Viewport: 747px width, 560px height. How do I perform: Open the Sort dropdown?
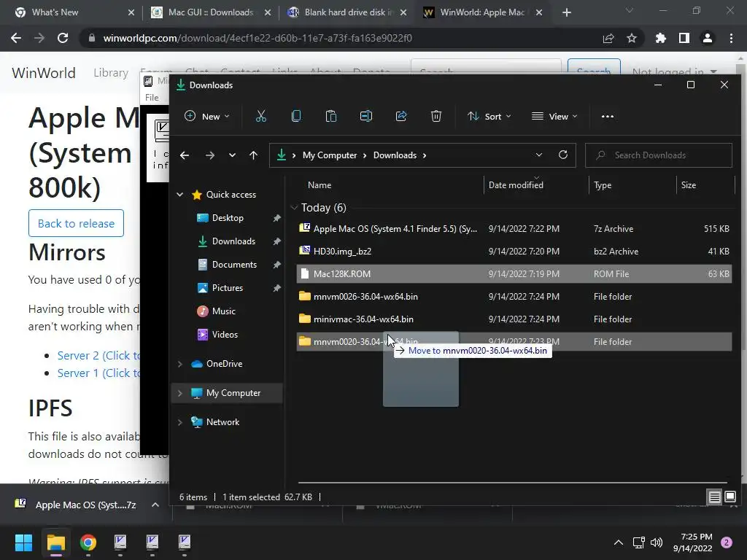[x=489, y=116]
